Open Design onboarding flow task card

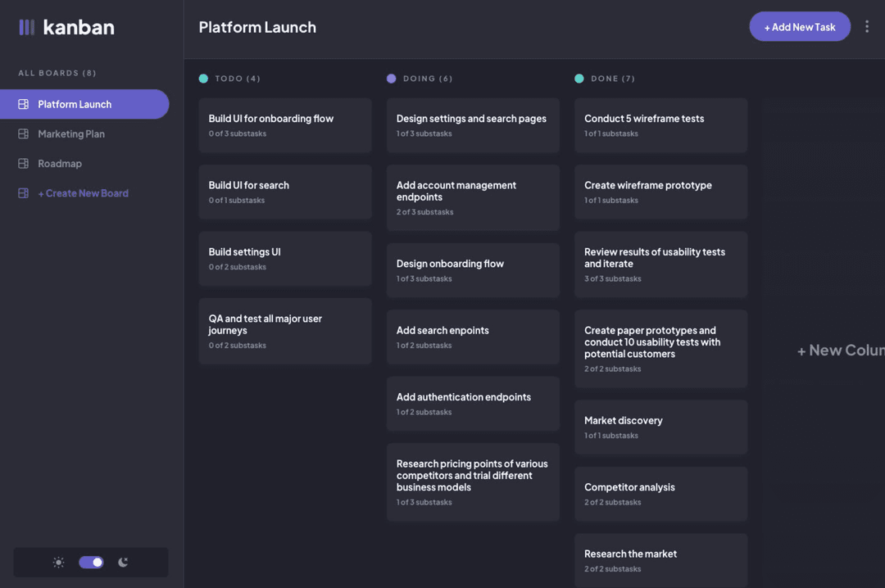pos(473,270)
